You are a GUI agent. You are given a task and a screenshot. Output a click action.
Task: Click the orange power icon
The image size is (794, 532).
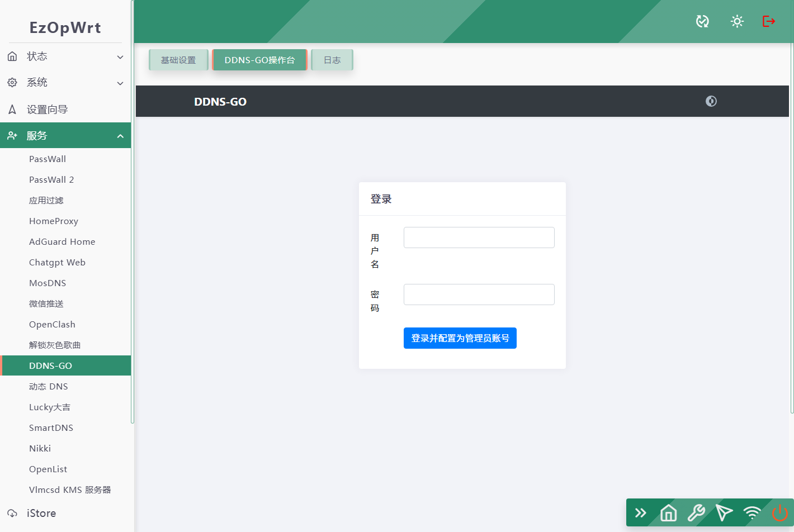click(779, 512)
